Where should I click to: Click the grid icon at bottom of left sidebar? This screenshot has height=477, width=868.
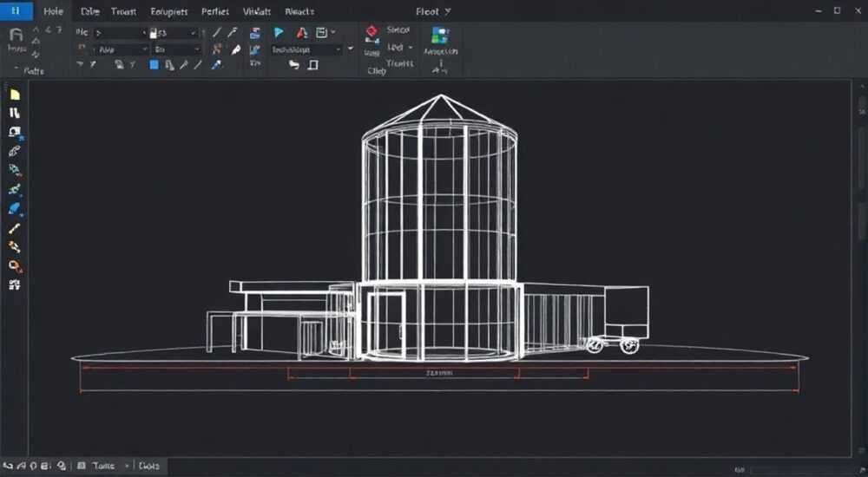coord(15,285)
